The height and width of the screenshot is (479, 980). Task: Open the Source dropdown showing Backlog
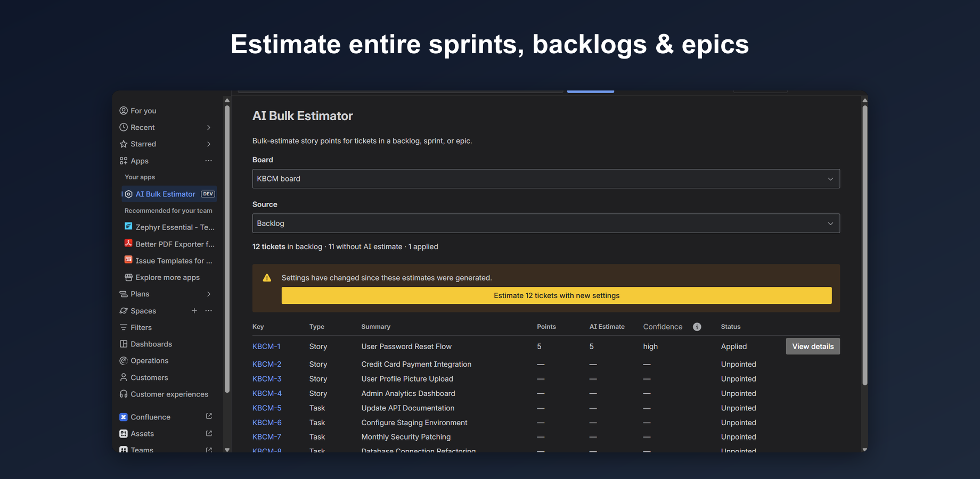(x=546, y=224)
